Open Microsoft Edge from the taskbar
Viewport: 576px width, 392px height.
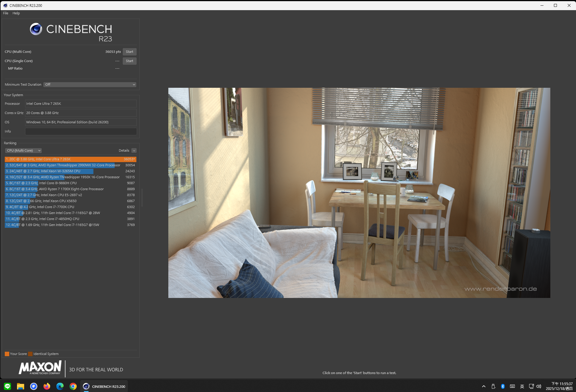click(x=60, y=386)
